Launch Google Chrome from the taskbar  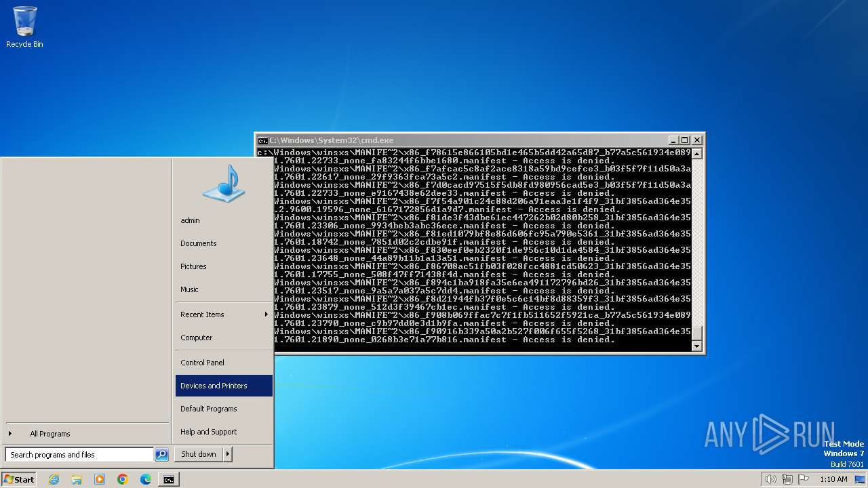123,479
